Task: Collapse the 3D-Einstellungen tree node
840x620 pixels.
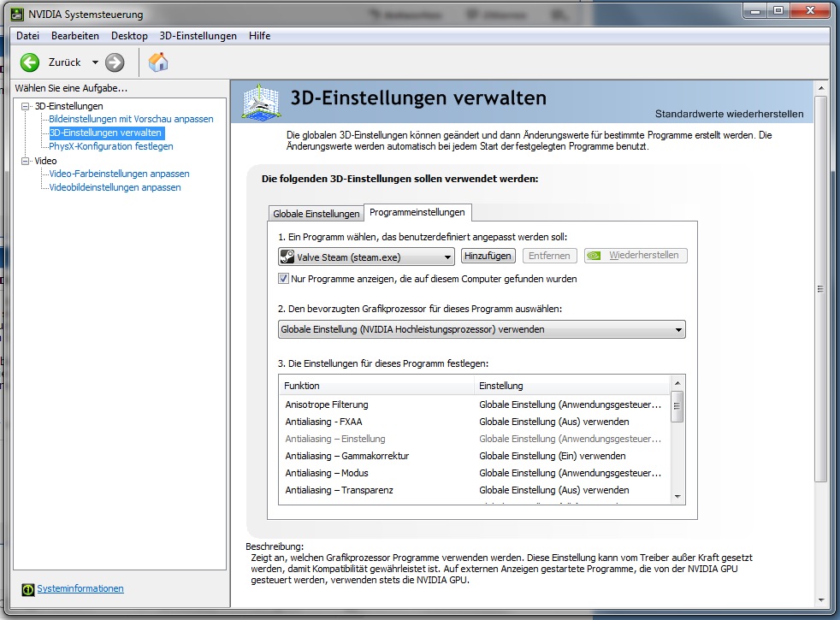Action: click(25, 106)
